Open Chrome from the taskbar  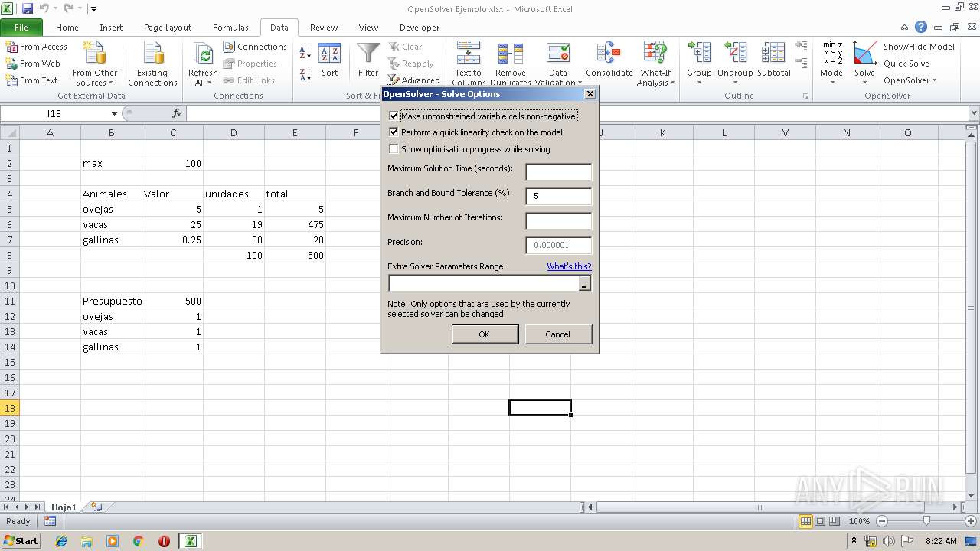pyautogui.click(x=139, y=541)
